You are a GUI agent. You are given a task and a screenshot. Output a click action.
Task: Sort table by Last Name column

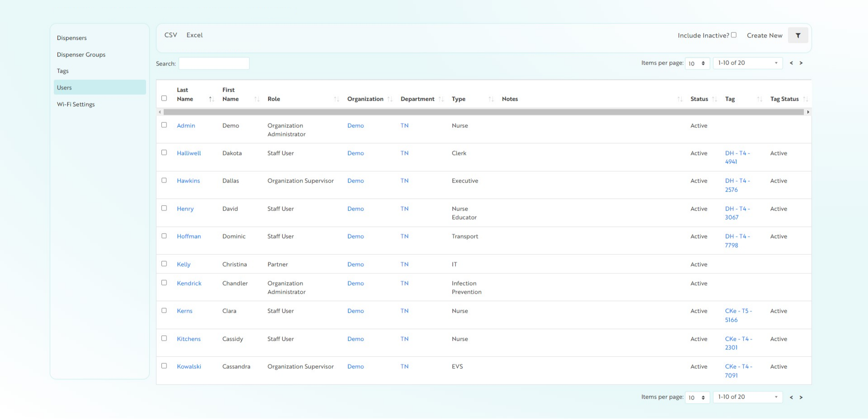click(211, 99)
